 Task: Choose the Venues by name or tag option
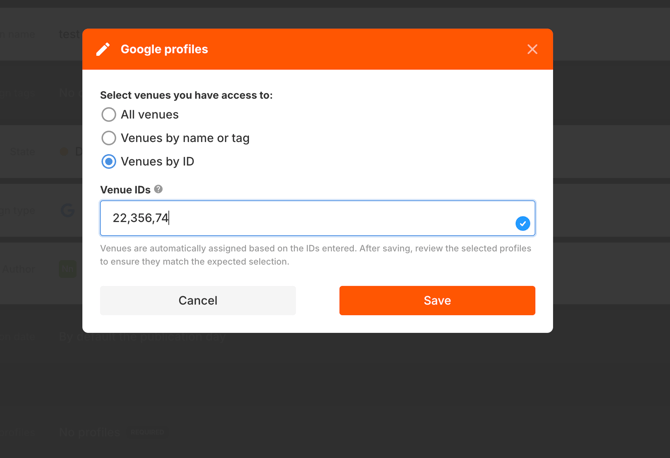tap(109, 138)
